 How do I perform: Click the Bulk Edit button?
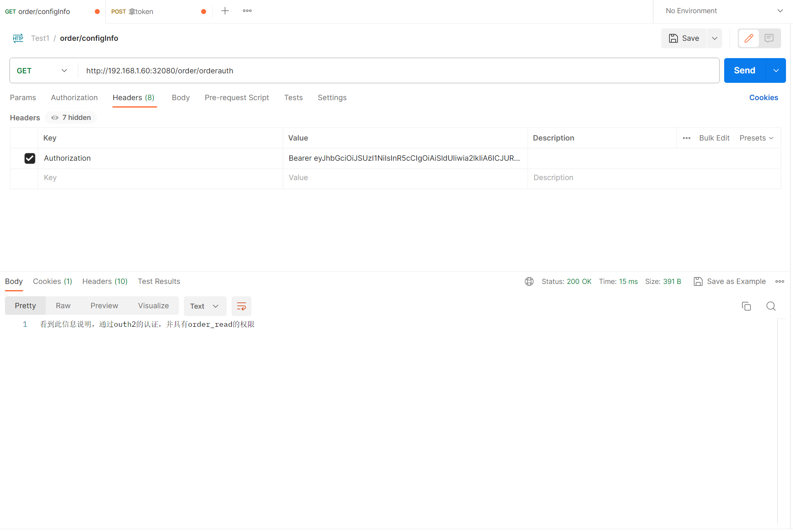[x=714, y=138]
